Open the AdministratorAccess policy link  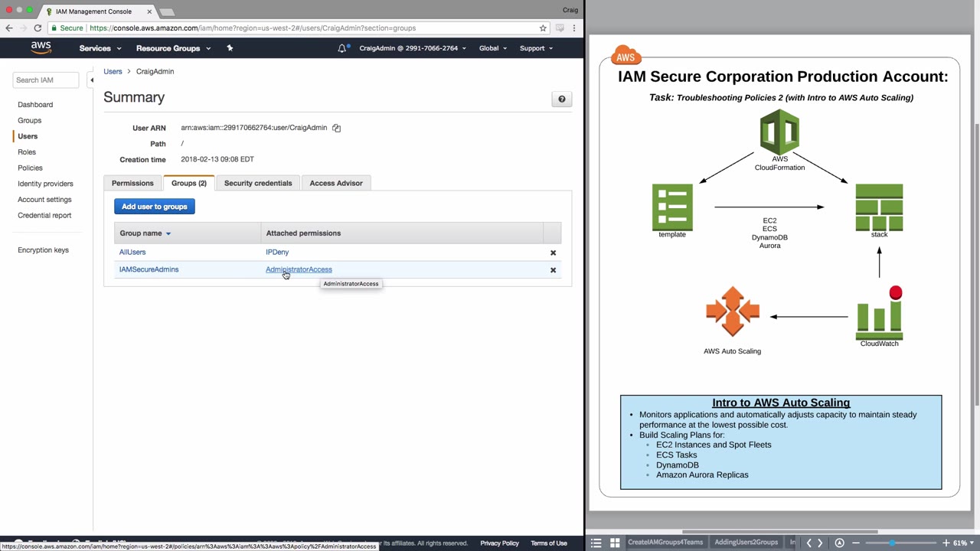coord(299,269)
